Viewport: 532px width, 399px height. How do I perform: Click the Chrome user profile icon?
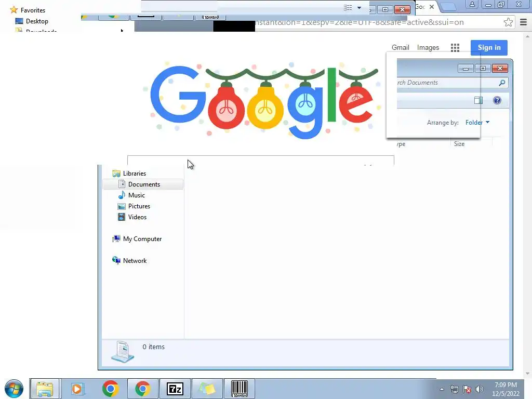point(472,5)
